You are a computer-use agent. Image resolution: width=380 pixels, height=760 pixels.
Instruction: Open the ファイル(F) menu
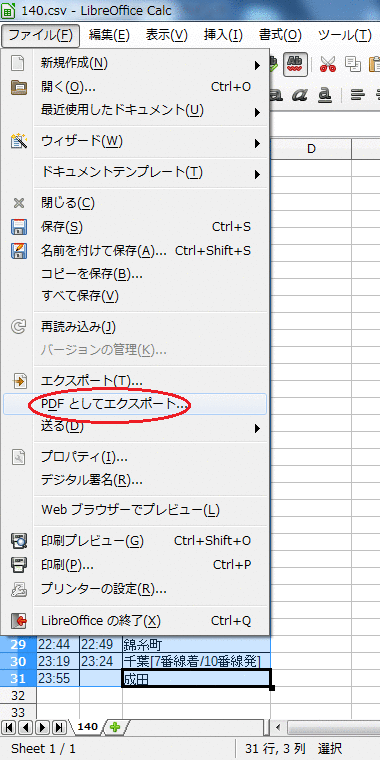[41, 35]
